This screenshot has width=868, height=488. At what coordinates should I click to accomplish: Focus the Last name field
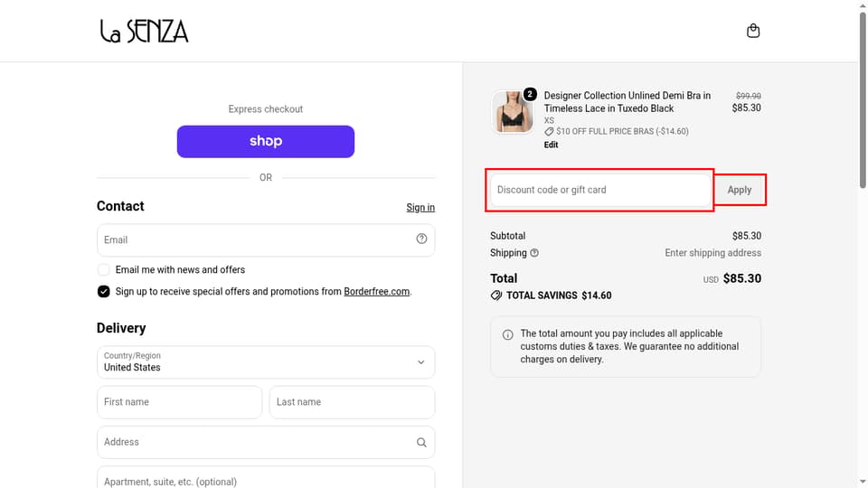tap(352, 402)
